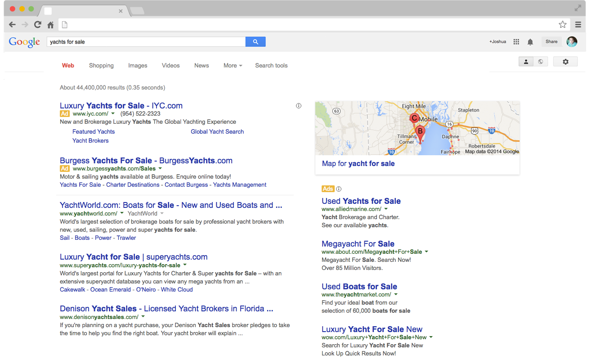592x364 pixels.
Task: Open the +Joshua profile link
Action: 498,42
